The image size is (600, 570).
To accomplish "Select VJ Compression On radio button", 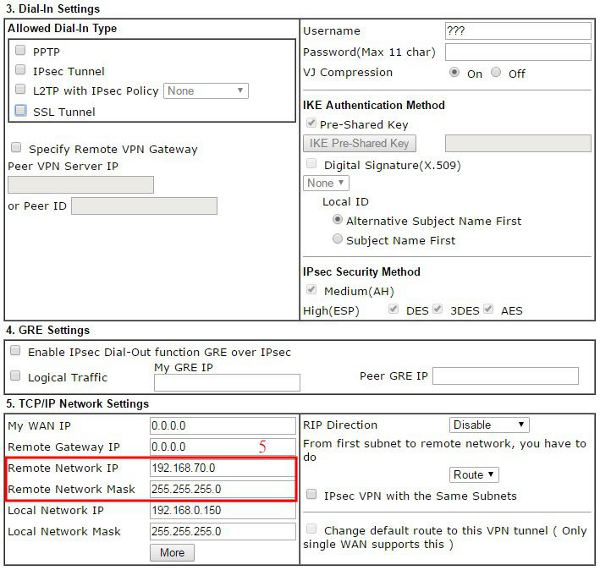I will pos(454,72).
